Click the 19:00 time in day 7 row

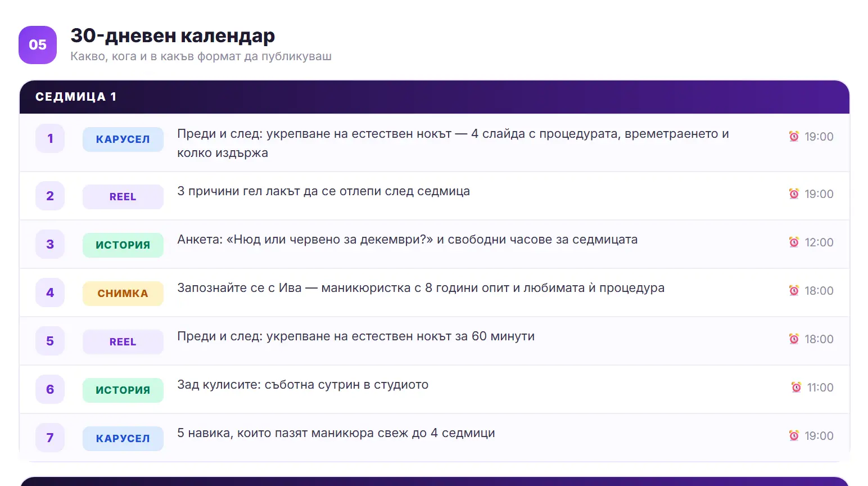819,436
